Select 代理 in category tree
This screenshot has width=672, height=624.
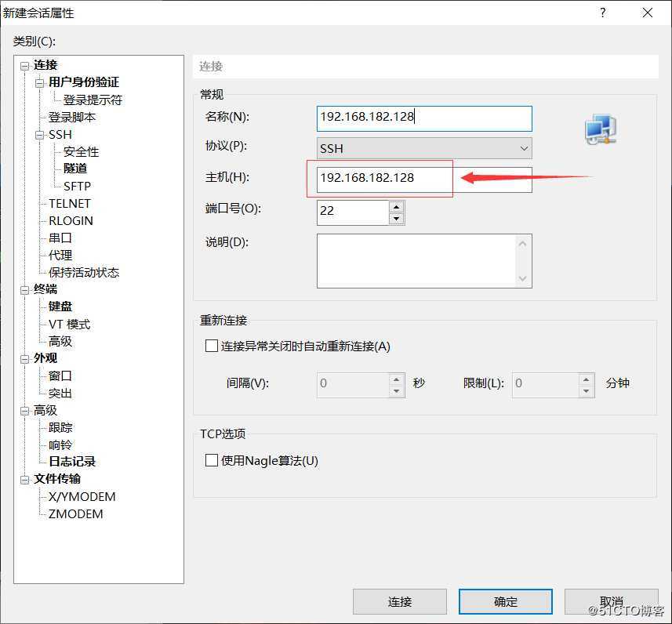tap(60, 255)
